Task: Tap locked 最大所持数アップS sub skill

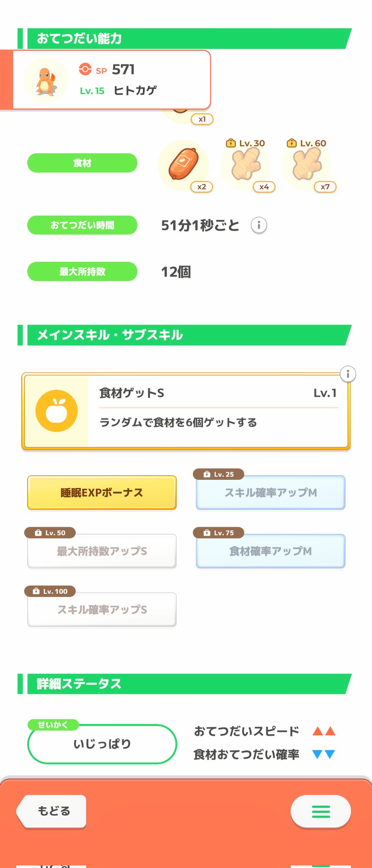Action: coord(102,551)
